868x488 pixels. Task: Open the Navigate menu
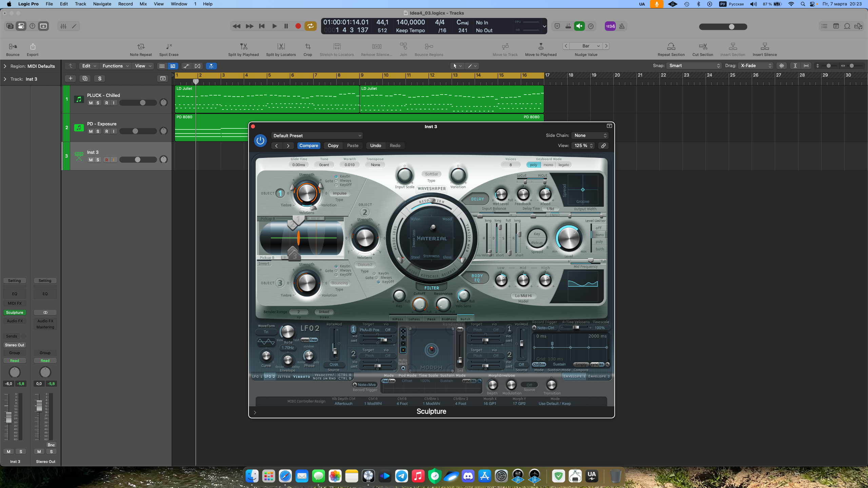coord(102,4)
